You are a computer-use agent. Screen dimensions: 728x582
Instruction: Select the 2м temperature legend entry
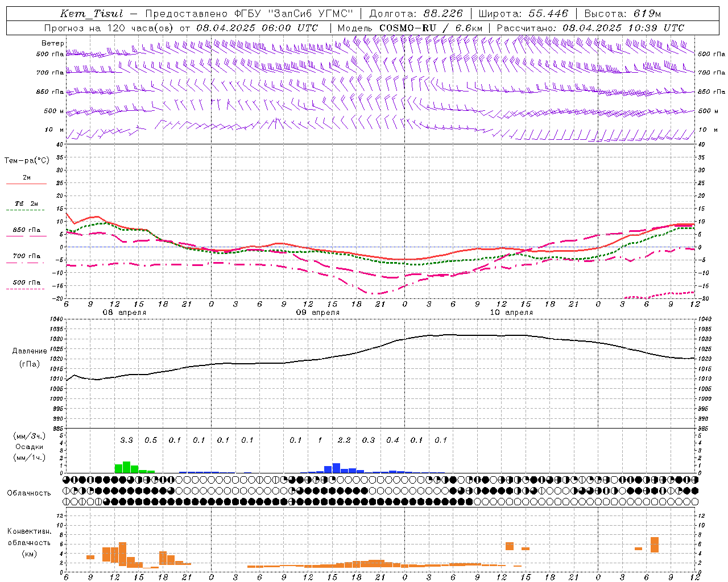(x=27, y=177)
